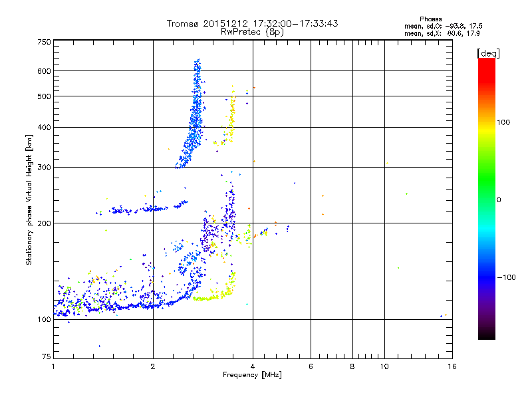Viewport: 532px width, 399px height.
Task: Click the y-axis tick label '600'
Action: click(44, 71)
